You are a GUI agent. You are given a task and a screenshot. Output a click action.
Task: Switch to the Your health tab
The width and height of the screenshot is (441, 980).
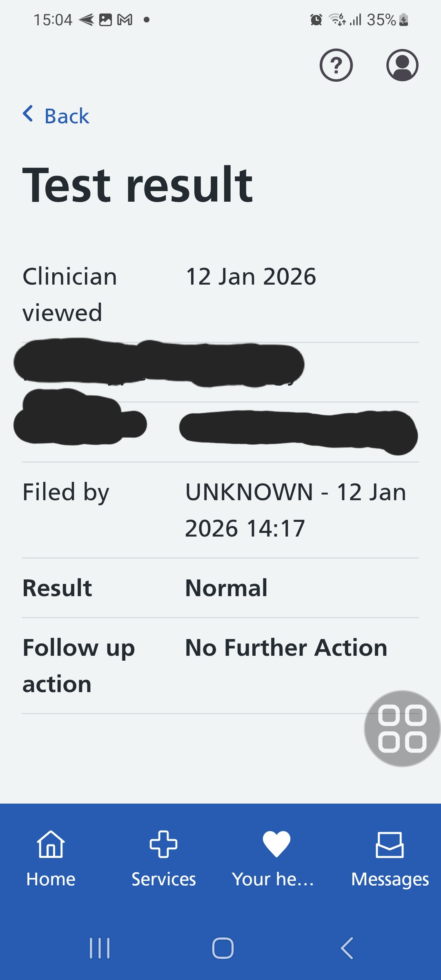click(x=273, y=879)
